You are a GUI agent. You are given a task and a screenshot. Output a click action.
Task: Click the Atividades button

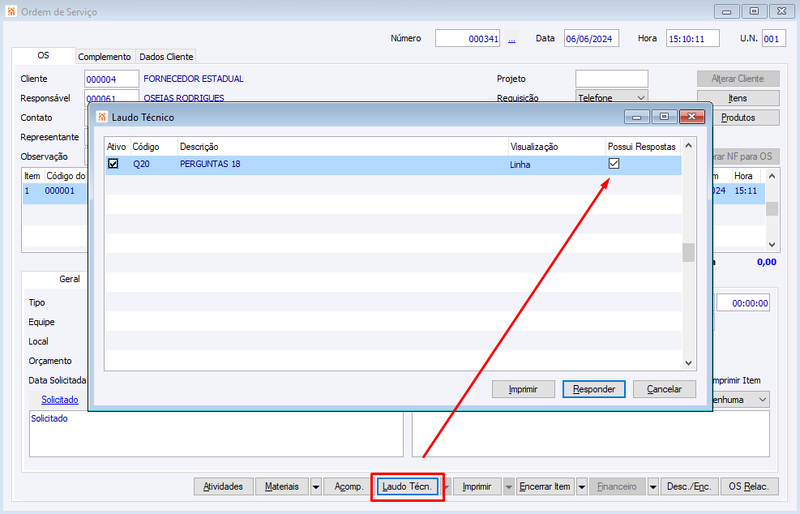tap(223, 487)
